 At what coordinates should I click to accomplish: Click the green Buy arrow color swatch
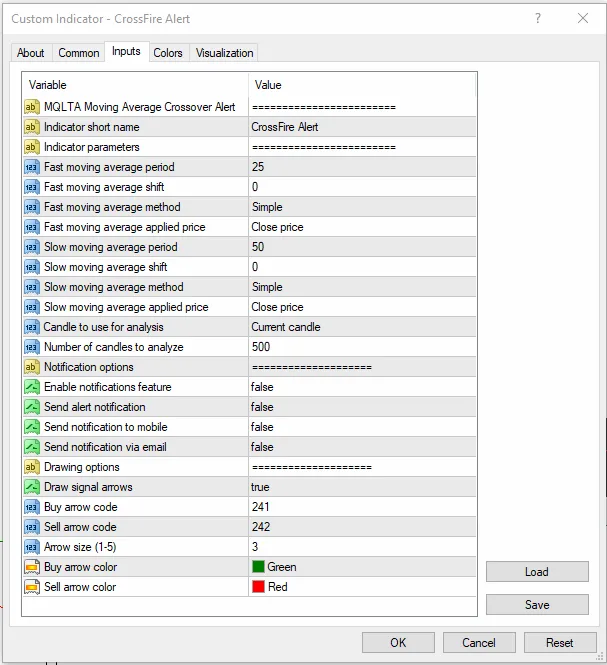coord(258,567)
